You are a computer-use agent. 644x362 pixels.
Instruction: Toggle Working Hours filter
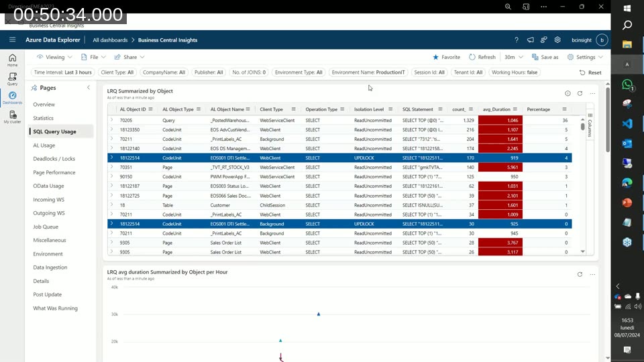click(515, 72)
